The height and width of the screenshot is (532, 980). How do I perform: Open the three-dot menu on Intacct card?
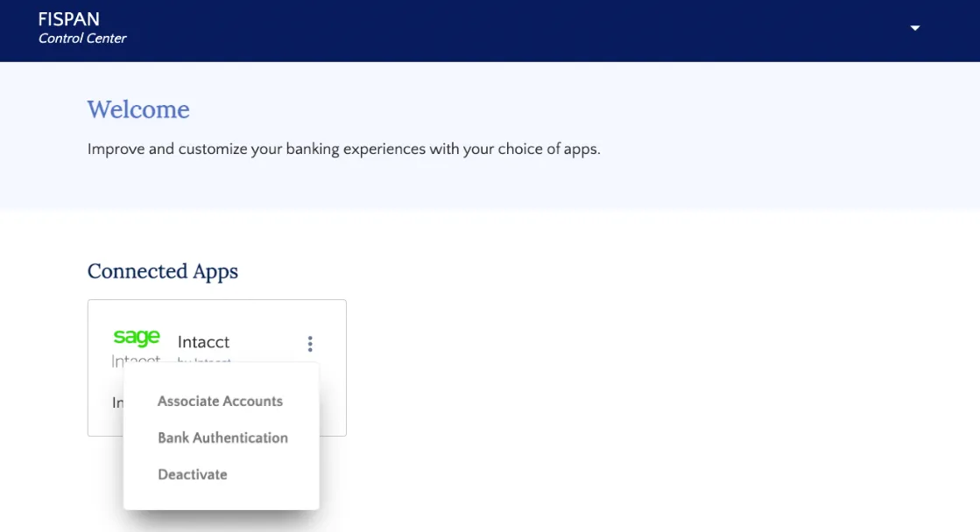coord(310,343)
